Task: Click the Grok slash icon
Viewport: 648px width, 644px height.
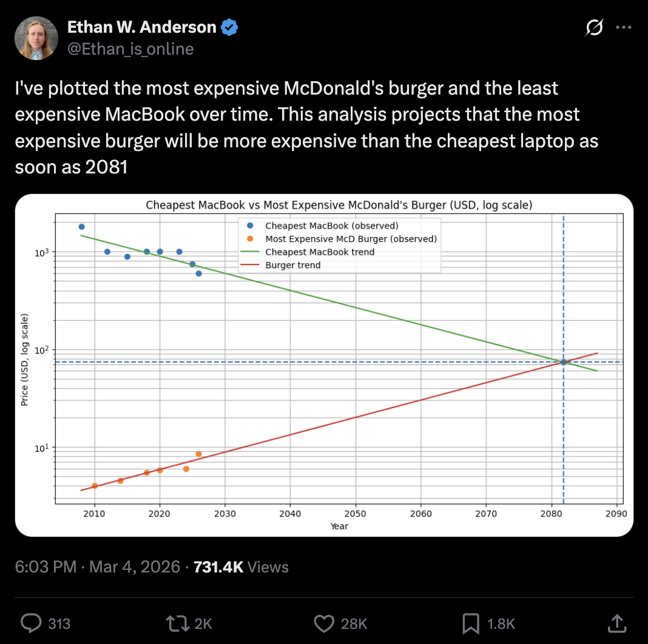Action: click(x=594, y=28)
